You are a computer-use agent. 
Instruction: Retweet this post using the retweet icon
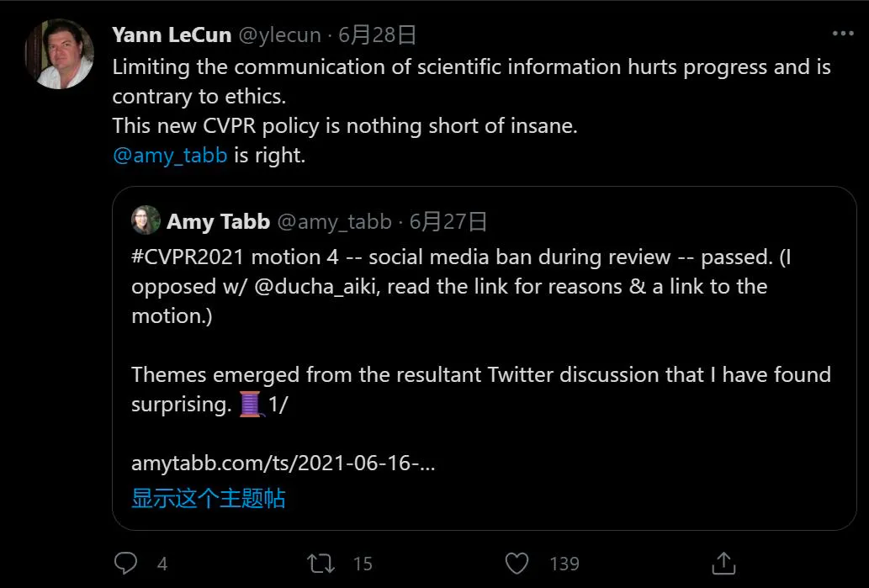(321, 563)
